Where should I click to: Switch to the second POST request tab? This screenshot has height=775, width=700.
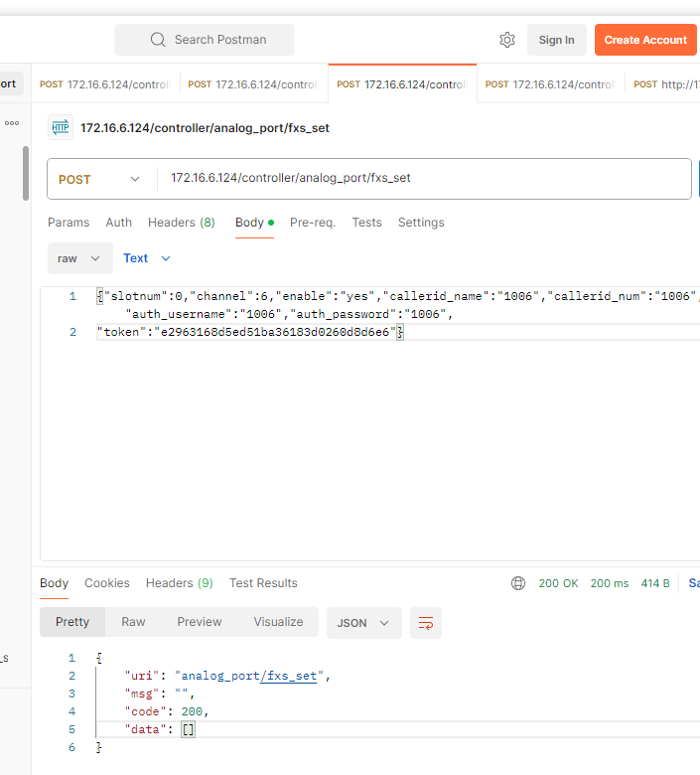click(254, 84)
